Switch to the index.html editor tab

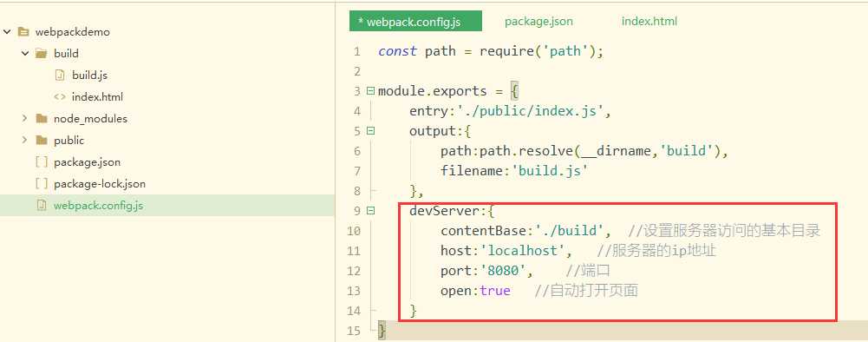click(x=649, y=22)
